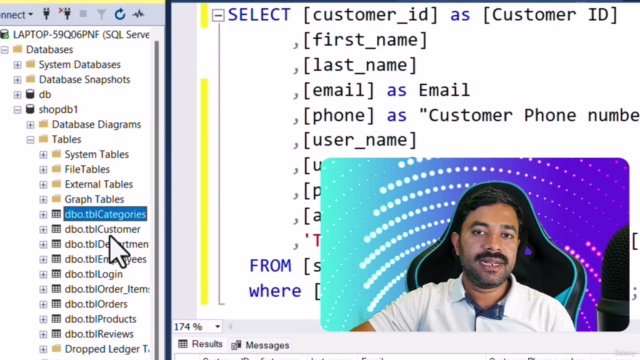Select dbo.tblLogin table
Viewport: 640px width, 360px height.
pyautogui.click(x=93, y=274)
